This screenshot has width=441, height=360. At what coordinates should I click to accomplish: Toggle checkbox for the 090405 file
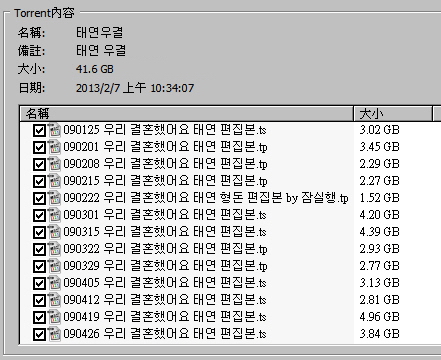39,283
